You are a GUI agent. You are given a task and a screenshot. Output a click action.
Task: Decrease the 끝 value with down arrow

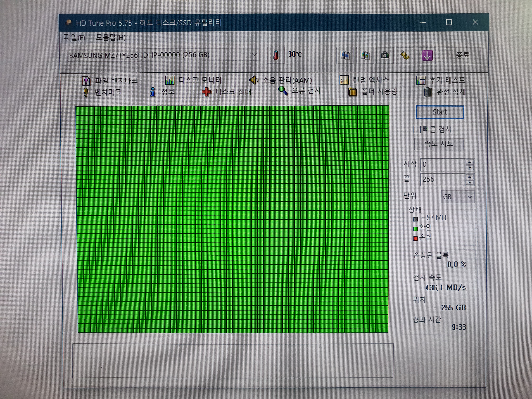(x=470, y=182)
